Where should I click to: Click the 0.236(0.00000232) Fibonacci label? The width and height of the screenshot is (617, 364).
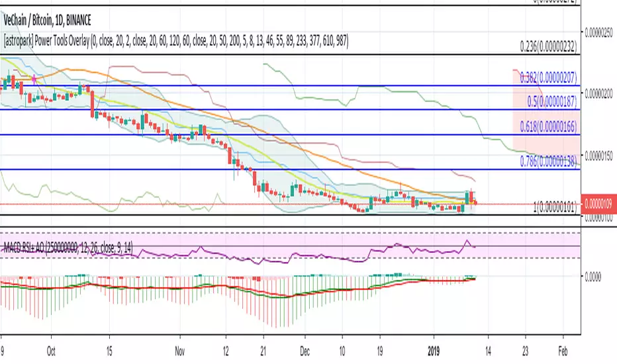[548, 47]
